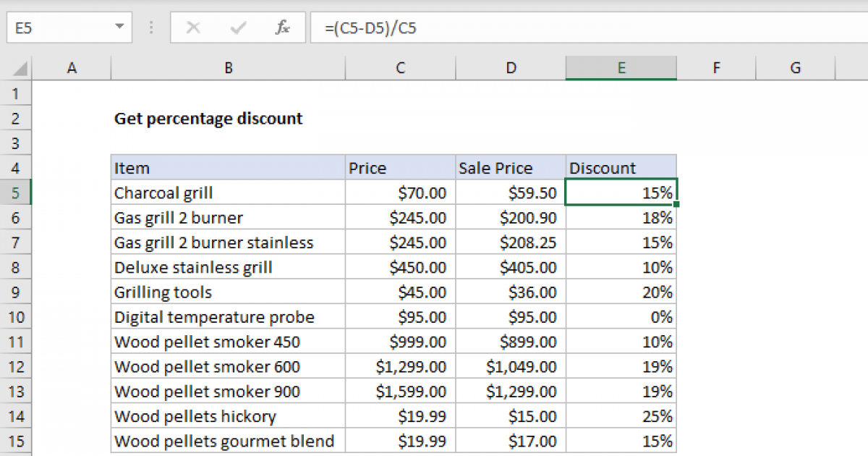Expand the Name Box dropdown arrow
Screen dimensions: 868x456
[119, 28]
